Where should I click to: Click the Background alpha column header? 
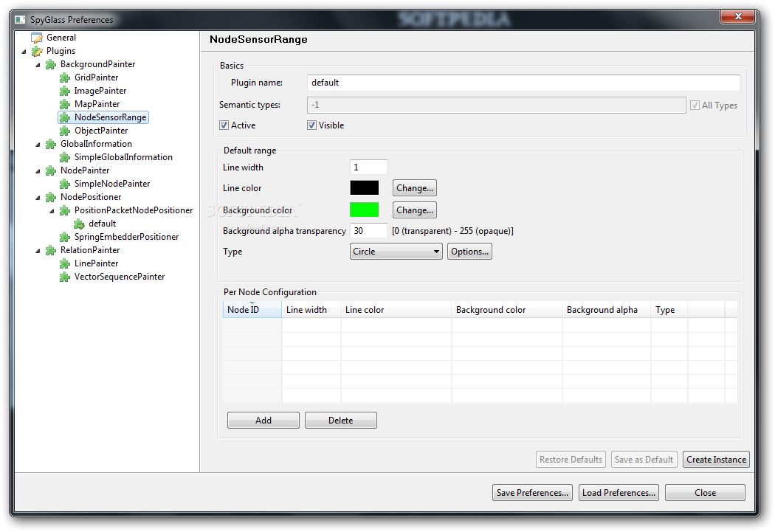pos(607,310)
